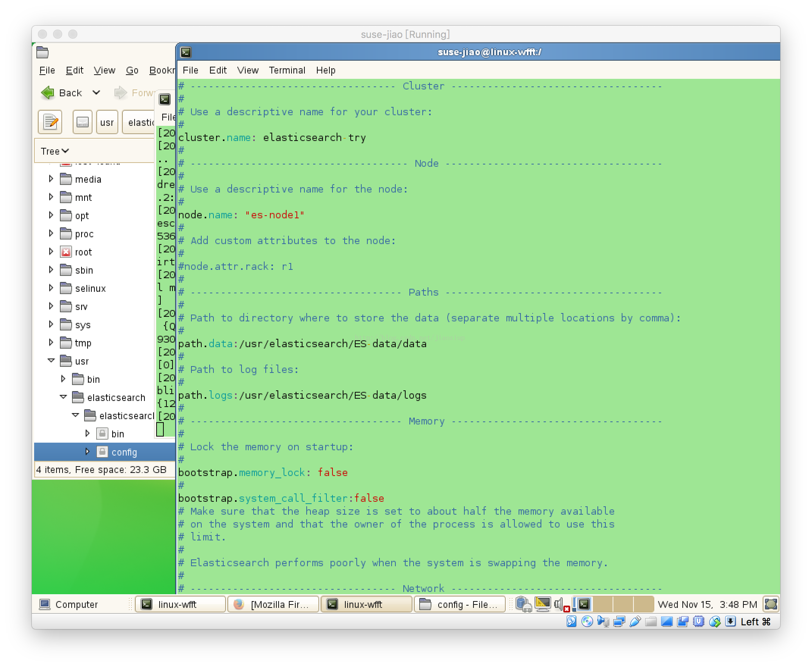Image resolution: width=812 pixels, height=667 pixels.
Task: Click the usr path bar button
Action: 107,122
